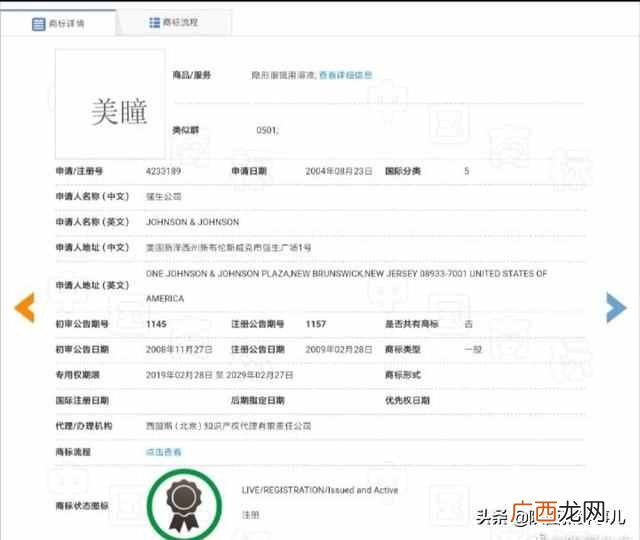Click the 美瞳 trademark image

[110, 104]
